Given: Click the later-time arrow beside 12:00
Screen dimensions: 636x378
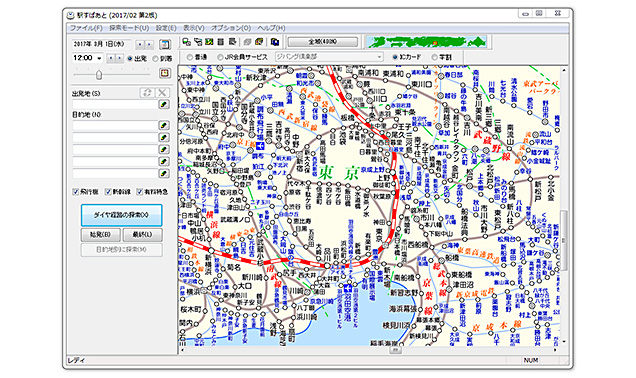Looking at the screenshot, I should click(x=119, y=58).
